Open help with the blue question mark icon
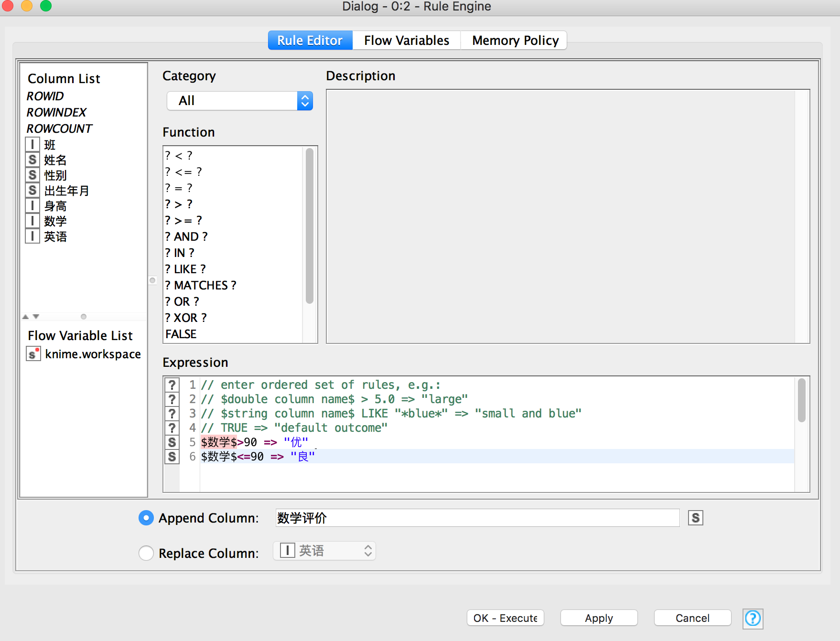Viewport: 840px width, 641px height. tap(753, 618)
